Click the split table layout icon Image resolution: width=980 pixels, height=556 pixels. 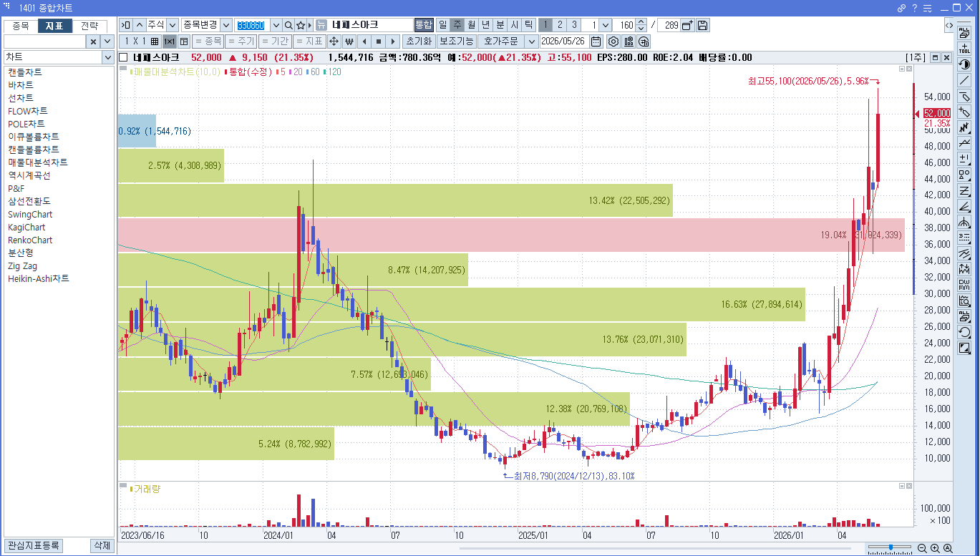184,41
